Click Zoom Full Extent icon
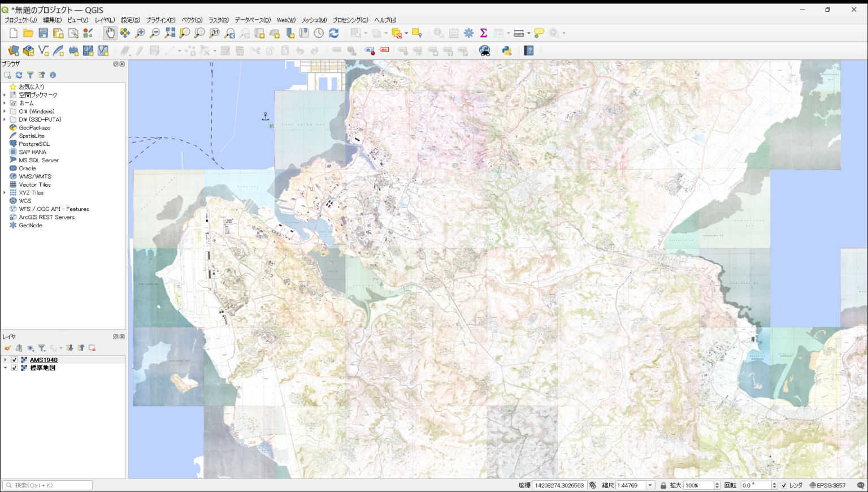 (170, 33)
